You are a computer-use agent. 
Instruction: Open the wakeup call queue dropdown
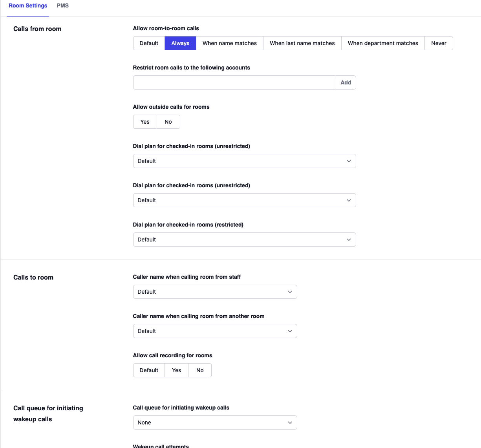[215, 422]
